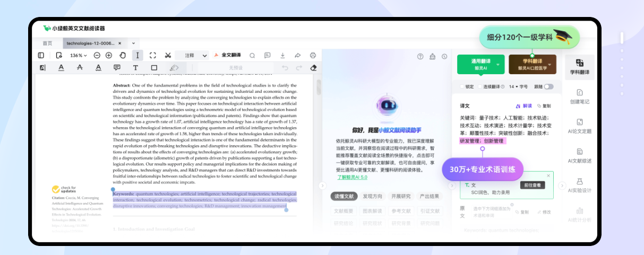Click the clear chat broom icon
The height and width of the screenshot is (255, 644).
[x=433, y=56]
